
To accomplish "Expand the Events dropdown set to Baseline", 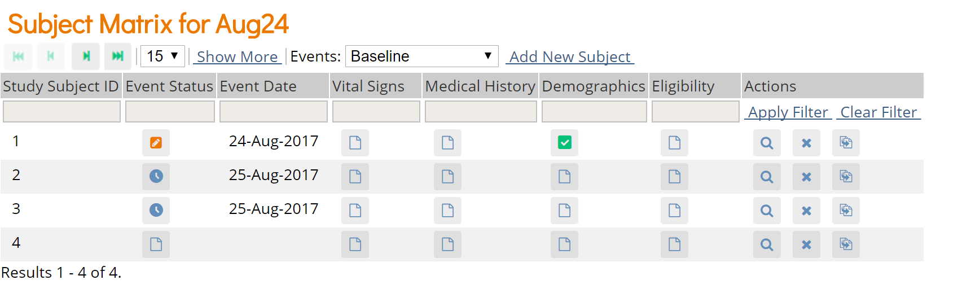I will 421,56.
